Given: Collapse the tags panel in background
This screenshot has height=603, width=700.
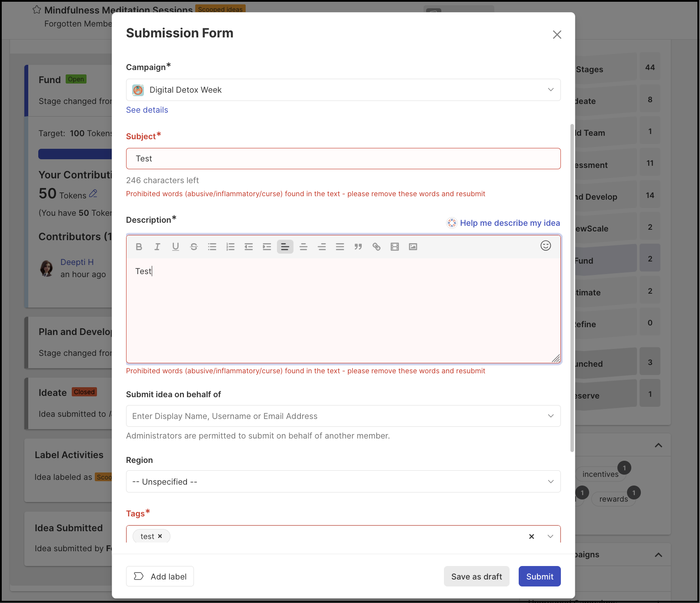Looking at the screenshot, I should (658, 446).
